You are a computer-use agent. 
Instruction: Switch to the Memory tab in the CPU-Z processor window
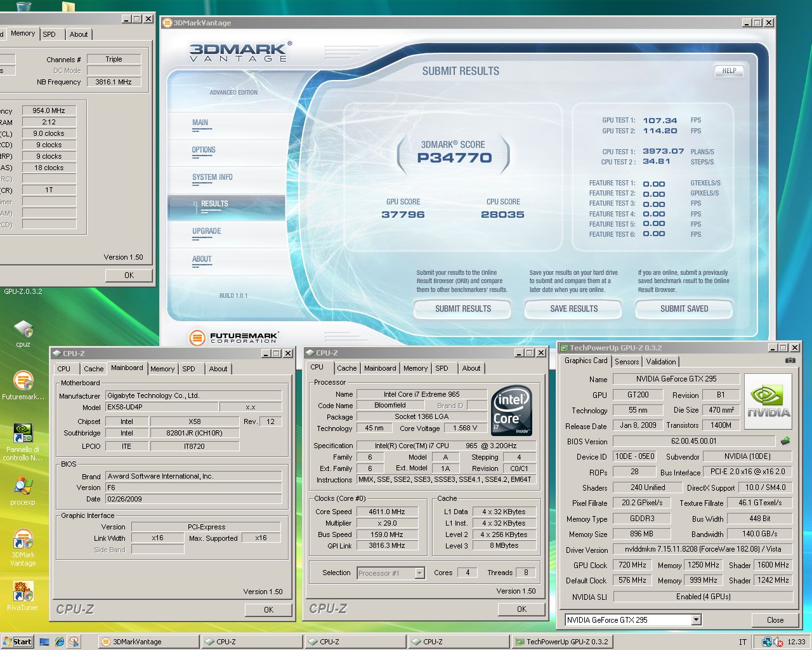[416, 368]
